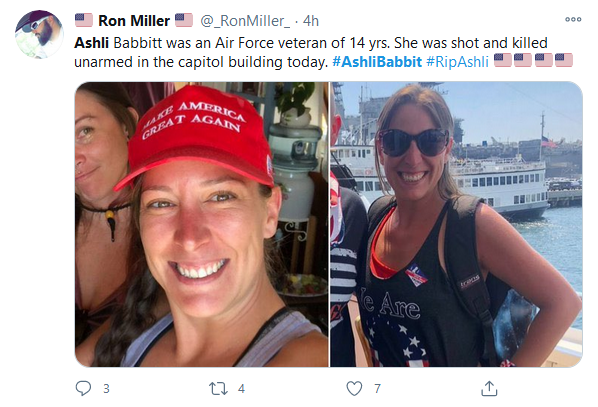Click the like count number 7
598x407 pixels.
pos(377,389)
